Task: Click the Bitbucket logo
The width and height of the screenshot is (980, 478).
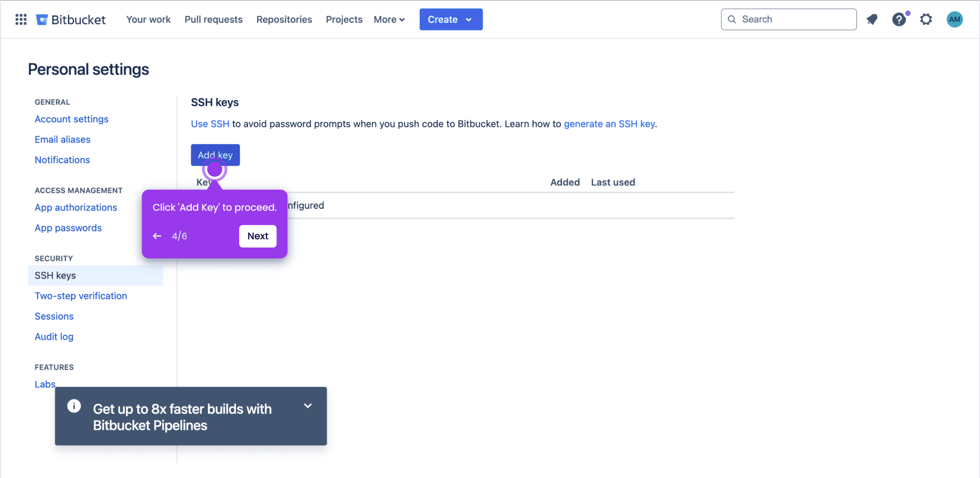Action: pos(71,19)
